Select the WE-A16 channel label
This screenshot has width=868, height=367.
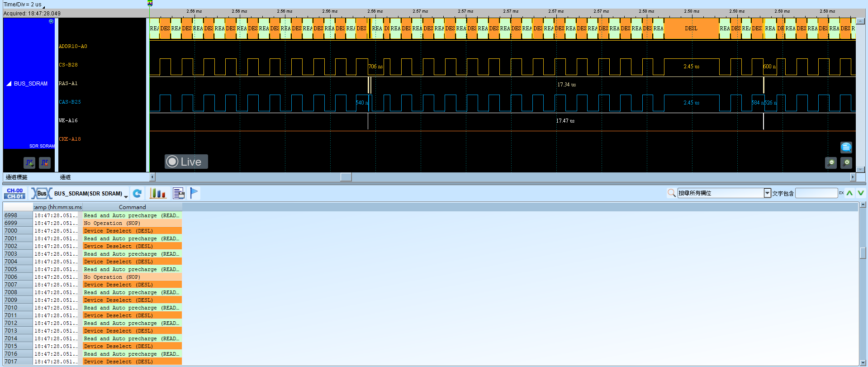[68, 120]
